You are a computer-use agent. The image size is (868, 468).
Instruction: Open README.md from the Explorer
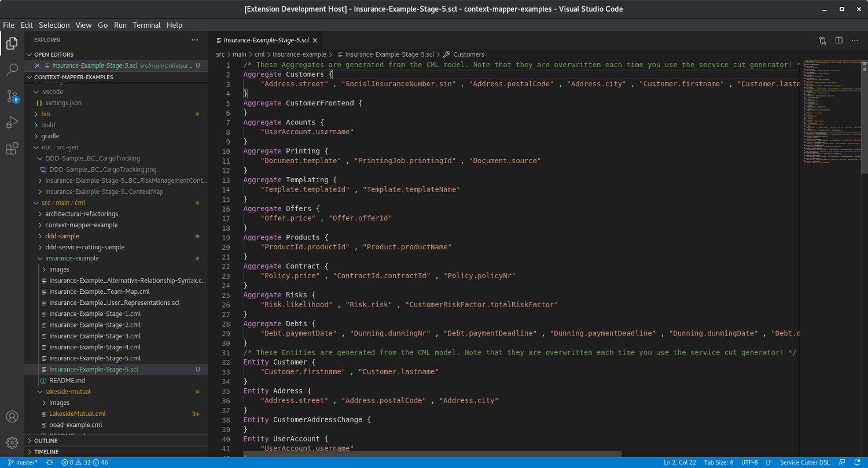tap(65, 380)
